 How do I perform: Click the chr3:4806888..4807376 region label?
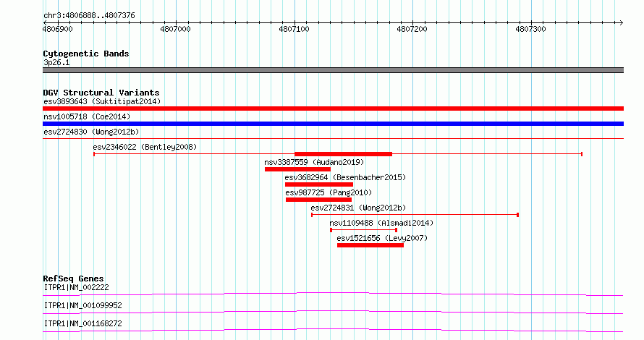(x=89, y=15)
